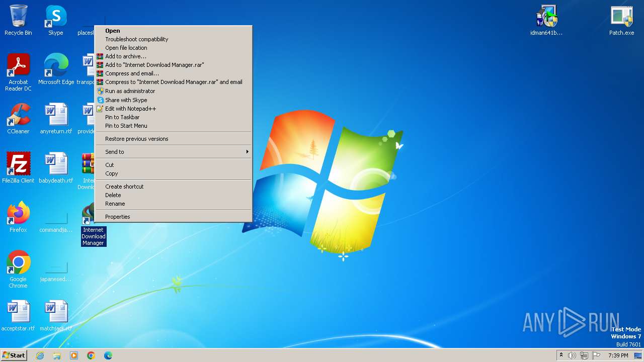This screenshot has width=644, height=362.
Task: Choose Troubleshoot compatibility
Action: click(173, 39)
